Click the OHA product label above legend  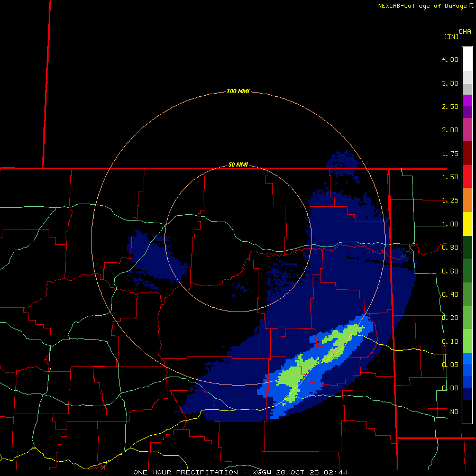(465, 32)
